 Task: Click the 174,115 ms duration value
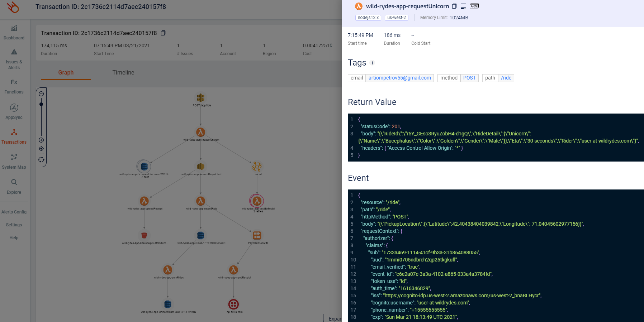[x=54, y=45]
